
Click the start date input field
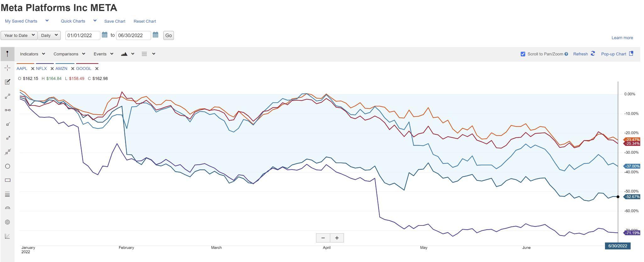(82, 35)
